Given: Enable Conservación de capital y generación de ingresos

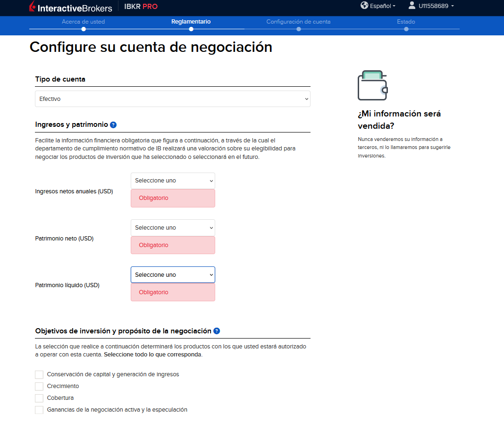Looking at the screenshot, I should 39,374.
